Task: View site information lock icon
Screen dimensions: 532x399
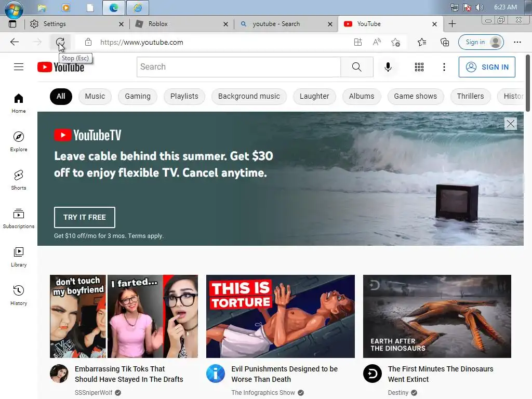Action: 88,42
